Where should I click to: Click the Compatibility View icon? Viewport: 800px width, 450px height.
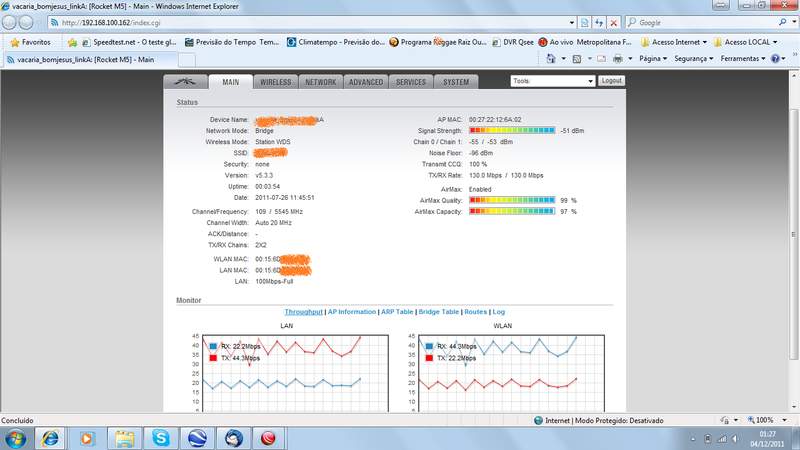pyautogui.click(x=584, y=22)
